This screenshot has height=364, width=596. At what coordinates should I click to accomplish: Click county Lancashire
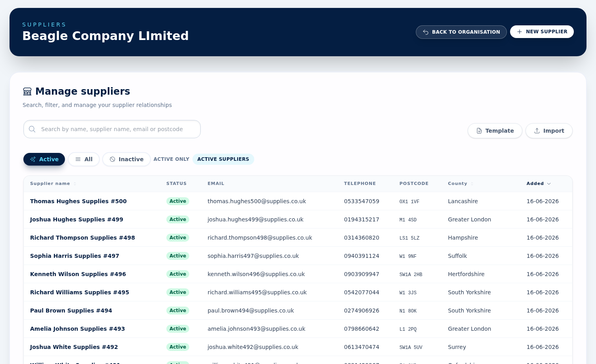tap(463, 201)
